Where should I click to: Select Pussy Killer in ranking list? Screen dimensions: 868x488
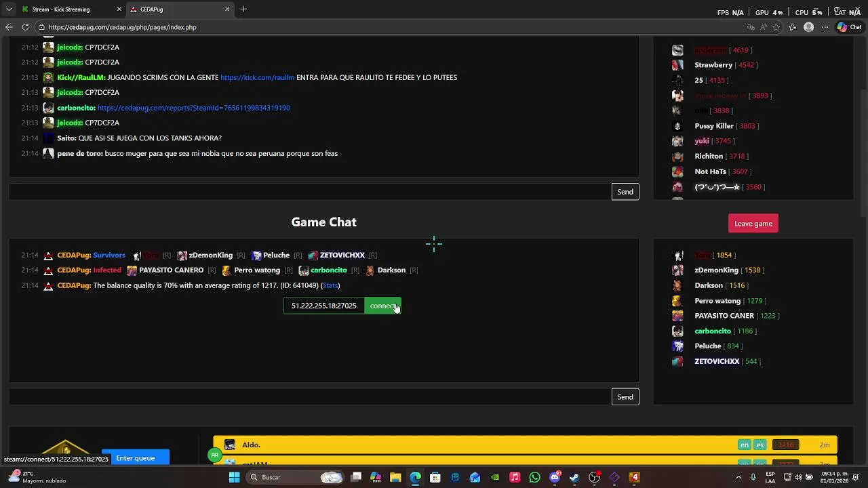click(x=714, y=126)
